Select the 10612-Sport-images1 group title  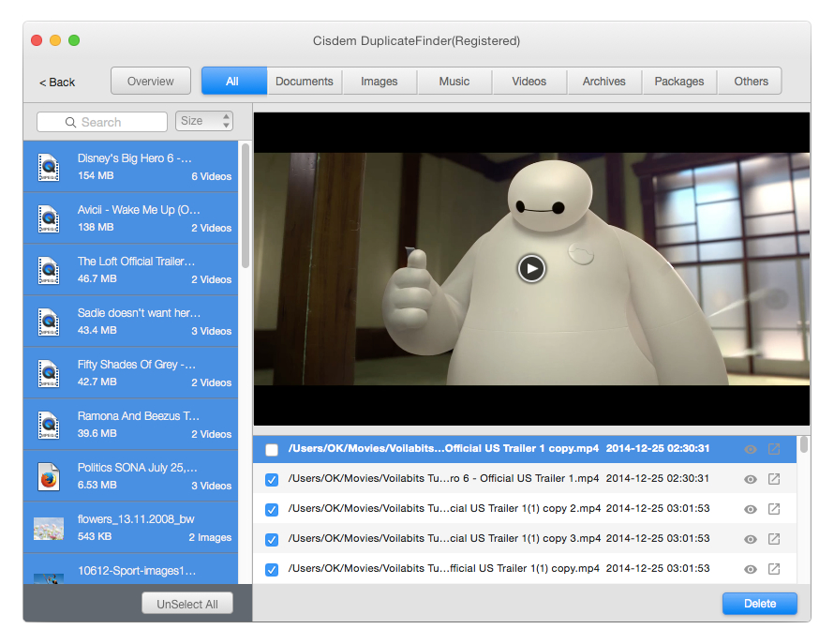pos(137,571)
